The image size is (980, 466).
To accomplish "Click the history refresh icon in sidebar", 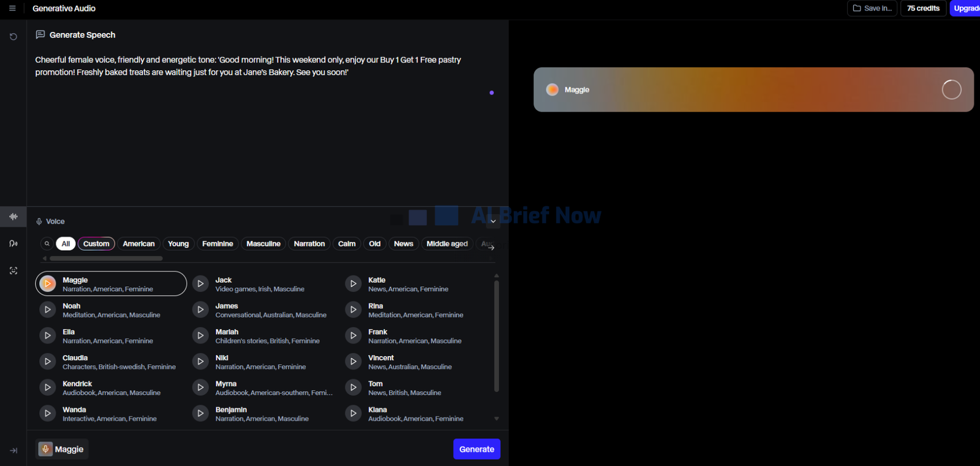I will click(13, 37).
